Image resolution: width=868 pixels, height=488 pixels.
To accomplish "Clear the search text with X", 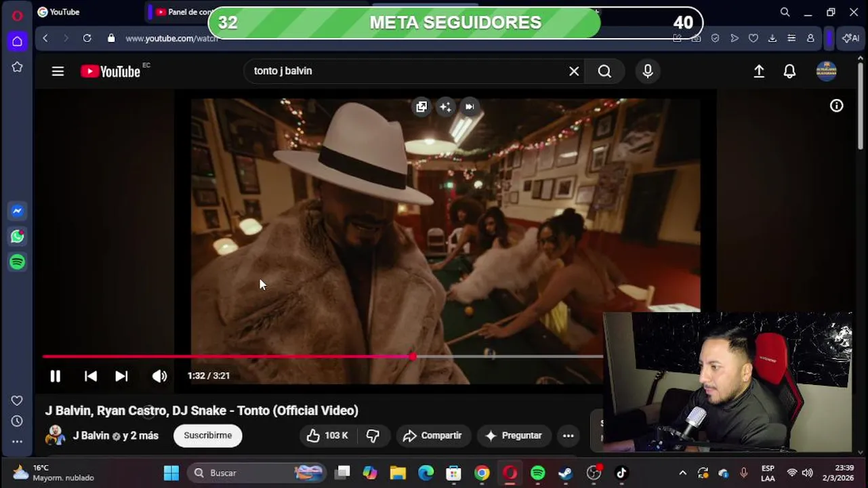I will point(574,71).
